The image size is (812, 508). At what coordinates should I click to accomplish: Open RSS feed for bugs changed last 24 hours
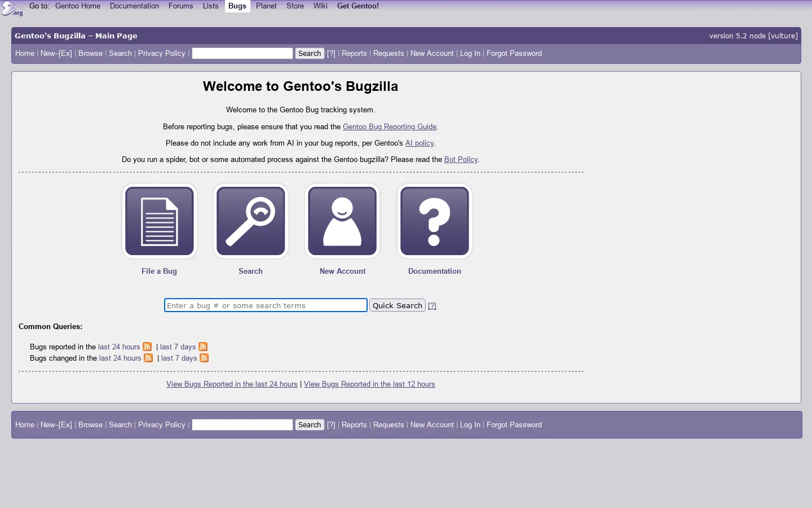(x=148, y=358)
